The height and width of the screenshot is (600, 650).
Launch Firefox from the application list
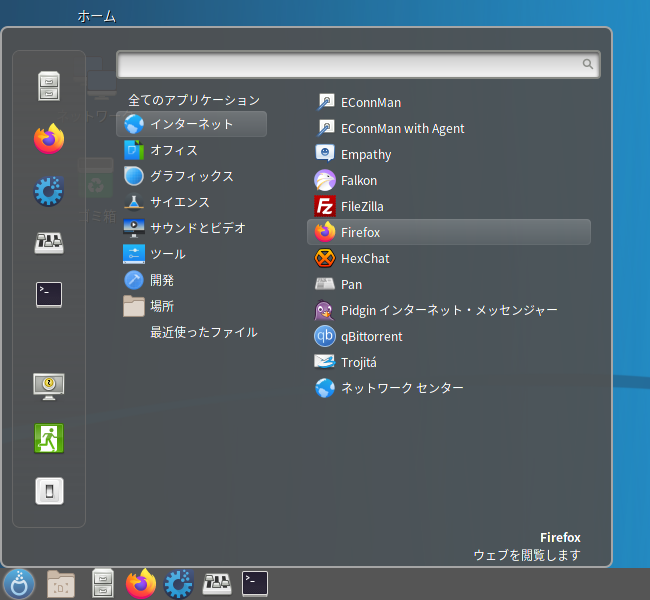coord(449,232)
